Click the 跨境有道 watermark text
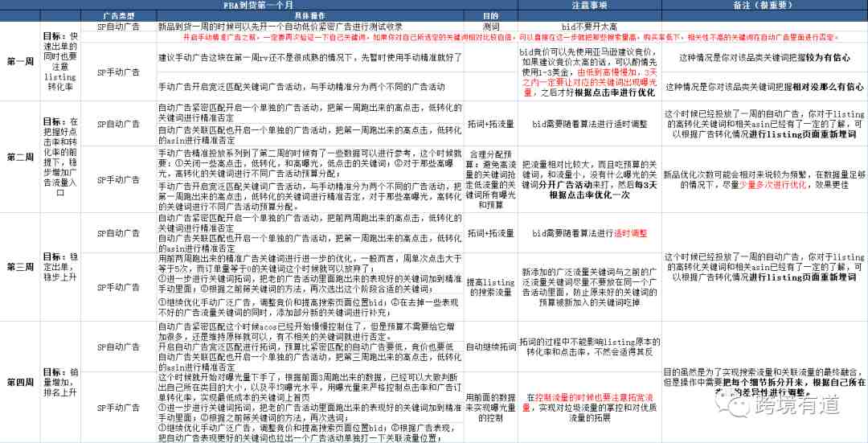The width and height of the screenshot is (868, 443). click(x=796, y=405)
